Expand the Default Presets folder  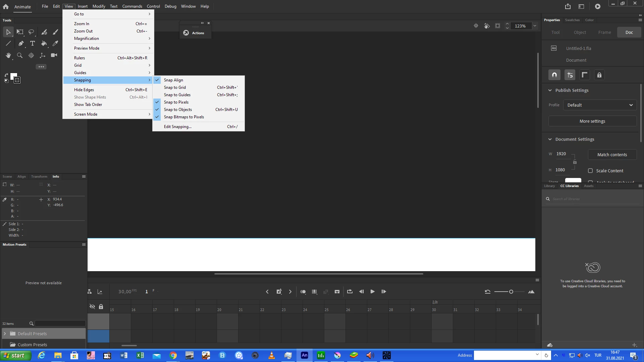[5, 334]
